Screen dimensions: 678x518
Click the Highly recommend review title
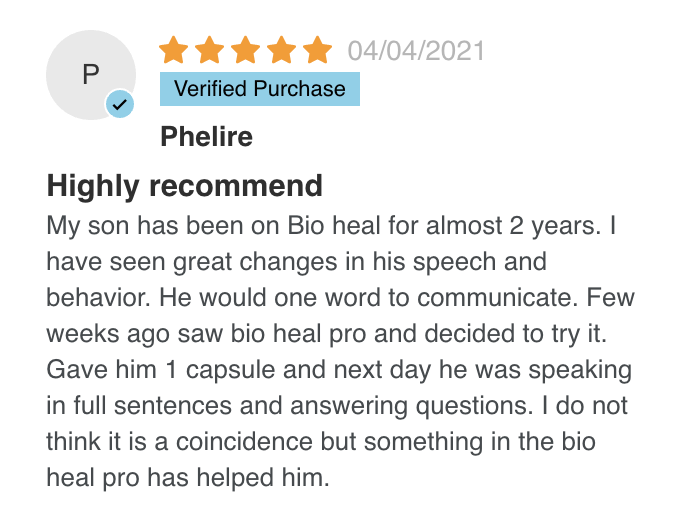(185, 185)
